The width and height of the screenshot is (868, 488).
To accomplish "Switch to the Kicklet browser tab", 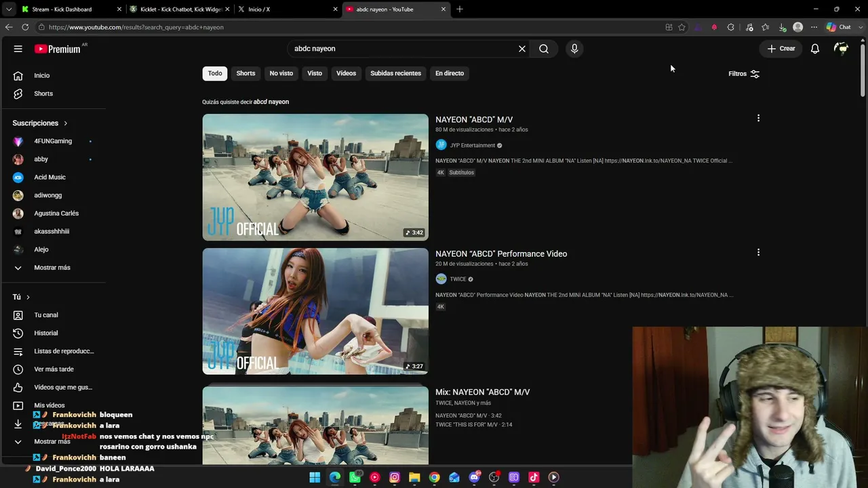I will pyautogui.click(x=179, y=9).
